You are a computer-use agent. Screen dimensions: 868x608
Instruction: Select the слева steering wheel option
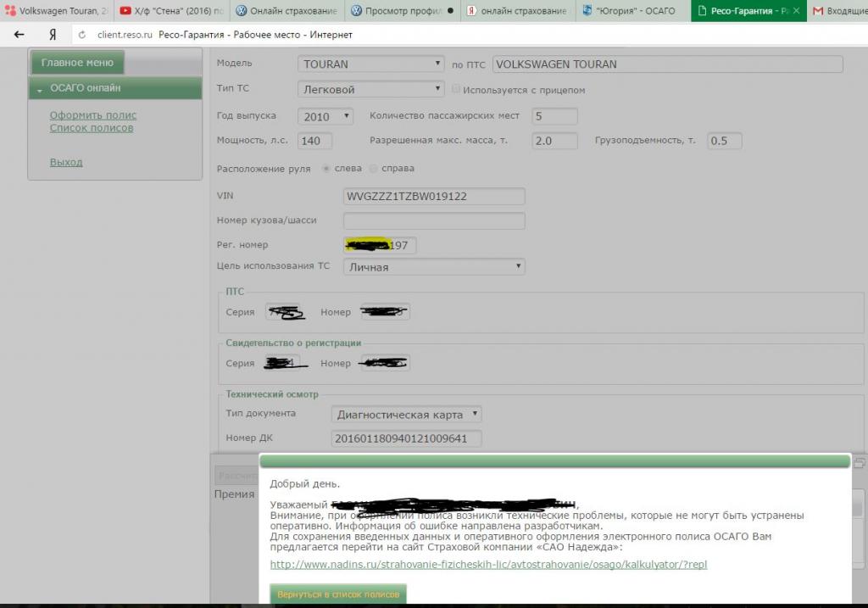click(326, 169)
